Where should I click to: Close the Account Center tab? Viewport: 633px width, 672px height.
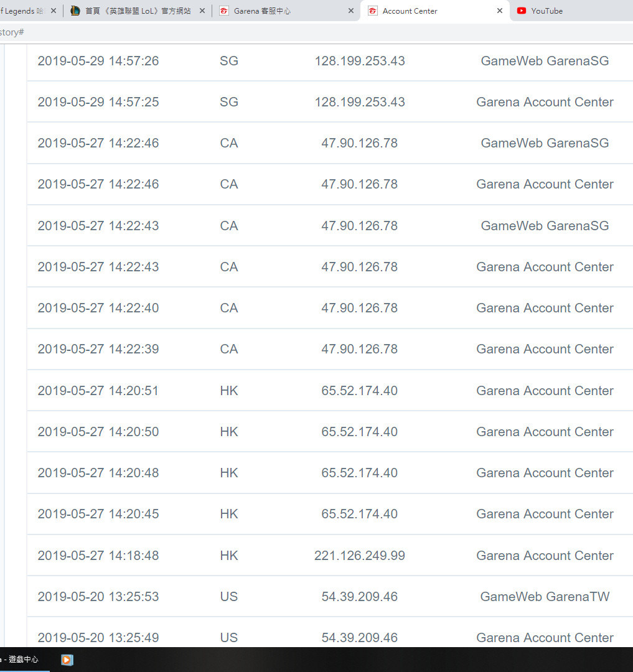500,11
